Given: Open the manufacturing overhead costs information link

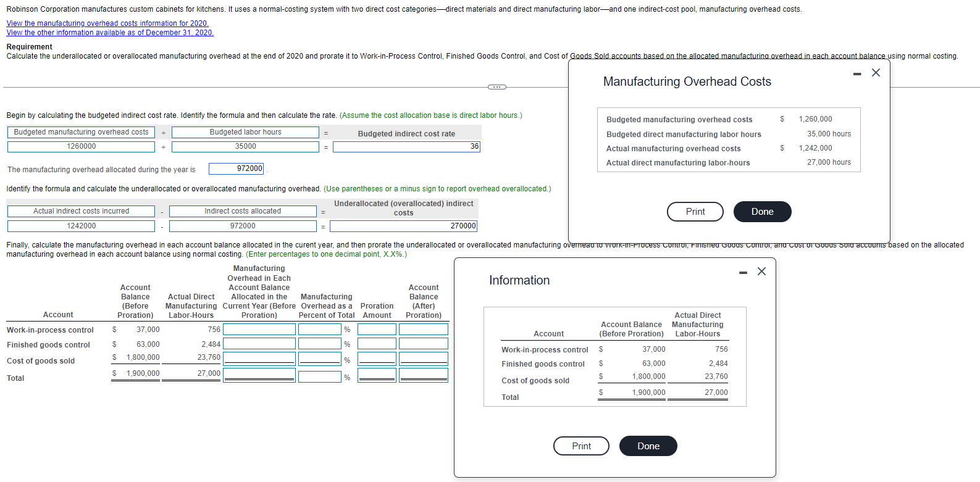Looking at the screenshot, I should (x=107, y=23).
